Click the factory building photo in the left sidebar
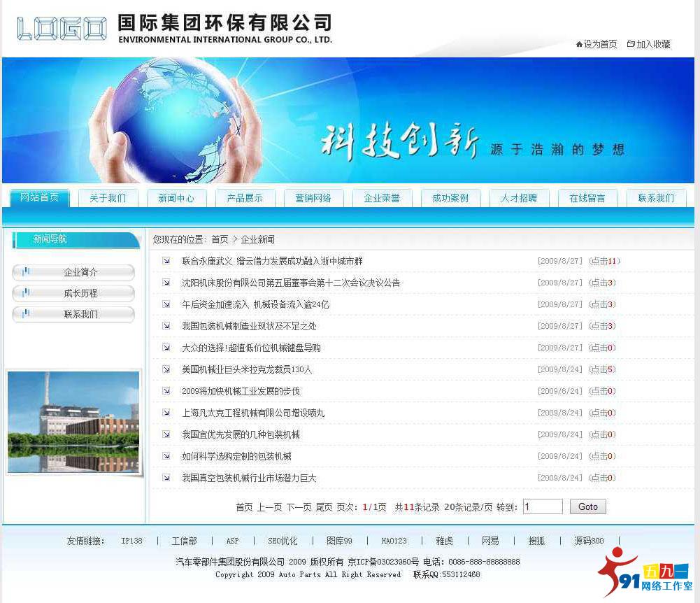Screen dimensions: 700x603 [x=73, y=421]
